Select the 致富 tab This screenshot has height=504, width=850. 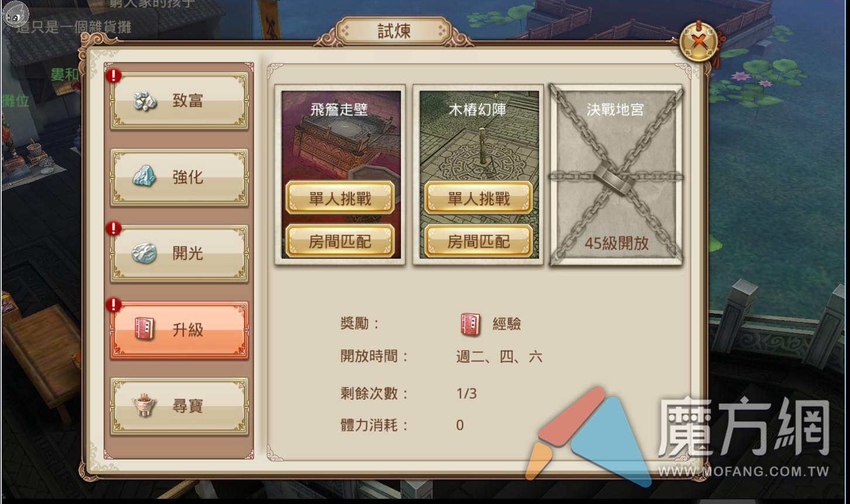pos(179,101)
